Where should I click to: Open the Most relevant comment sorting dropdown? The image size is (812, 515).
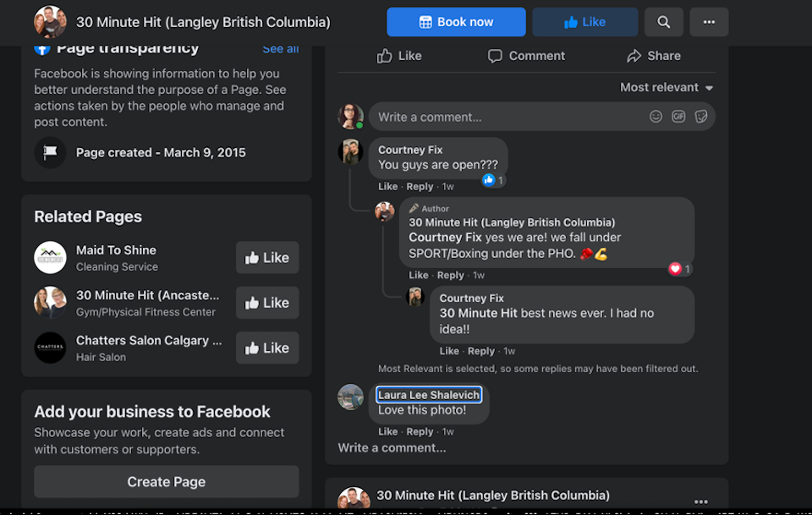[x=667, y=87]
